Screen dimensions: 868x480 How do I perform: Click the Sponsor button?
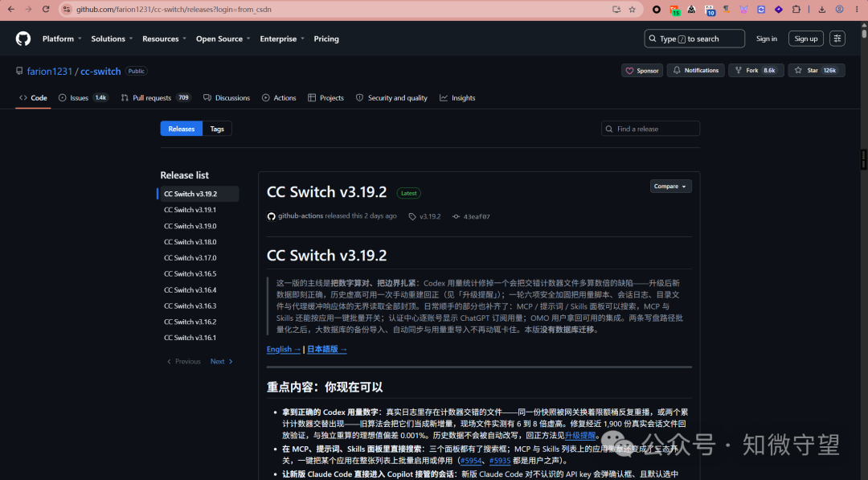point(642,70)
